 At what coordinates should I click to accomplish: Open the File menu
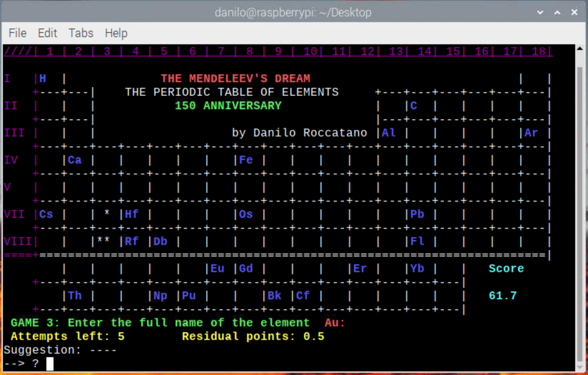(x=17, y=33)
